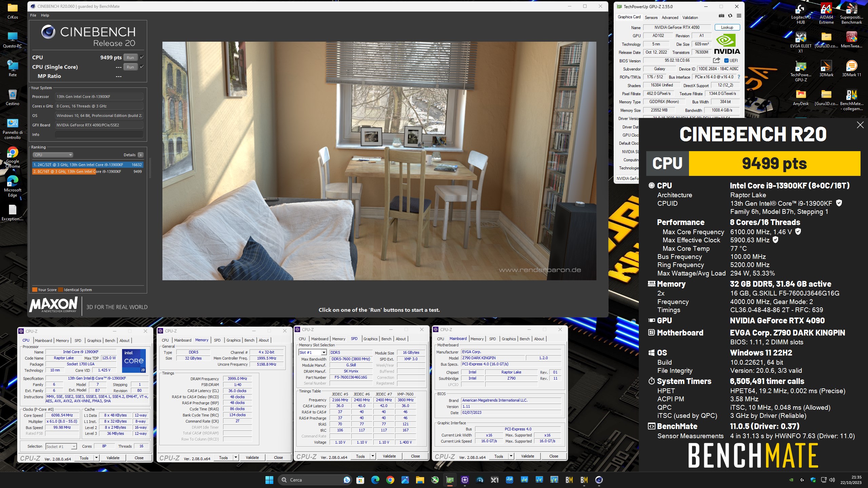Open the MemTweak desktop icon
This screenshot has height=488, width=868.
[852, 40]
